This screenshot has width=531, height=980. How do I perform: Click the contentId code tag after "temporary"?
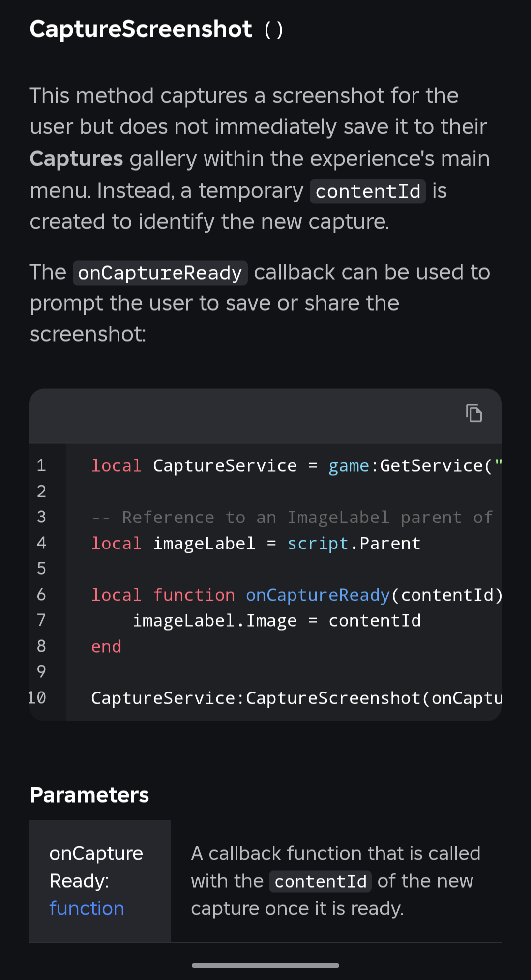tap(367, 191)
